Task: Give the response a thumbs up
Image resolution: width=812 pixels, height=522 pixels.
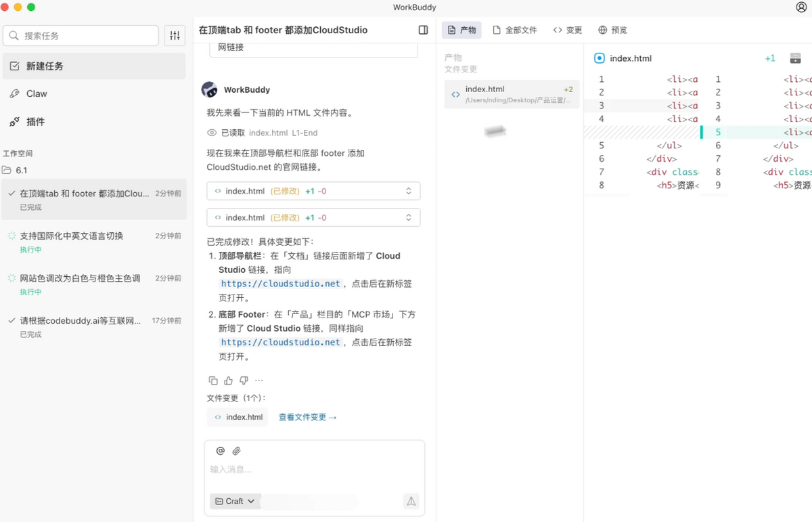Action: pyautogui.click(x=229, y=380)
